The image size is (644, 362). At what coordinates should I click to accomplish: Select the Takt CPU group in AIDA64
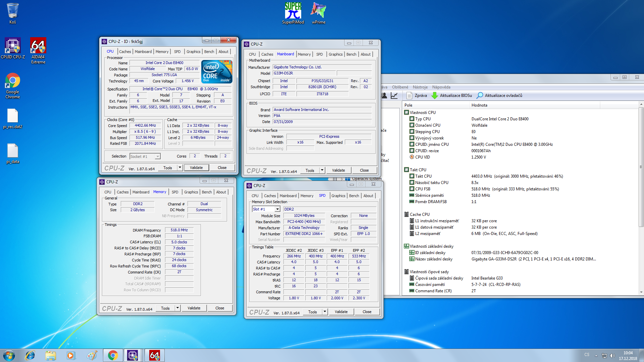point(418,170)
